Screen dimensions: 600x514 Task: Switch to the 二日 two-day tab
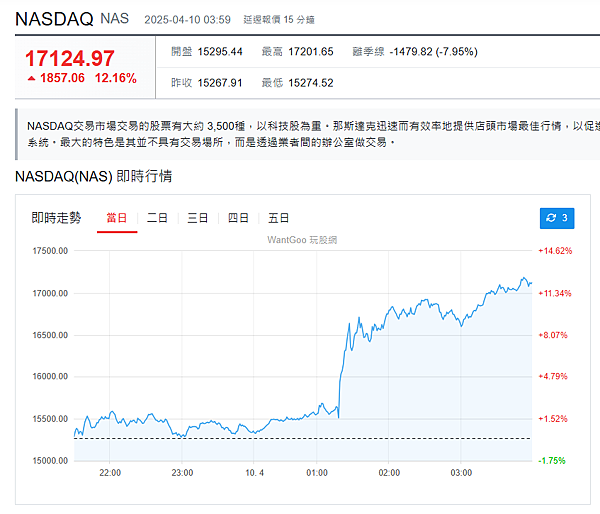[157, 218]
